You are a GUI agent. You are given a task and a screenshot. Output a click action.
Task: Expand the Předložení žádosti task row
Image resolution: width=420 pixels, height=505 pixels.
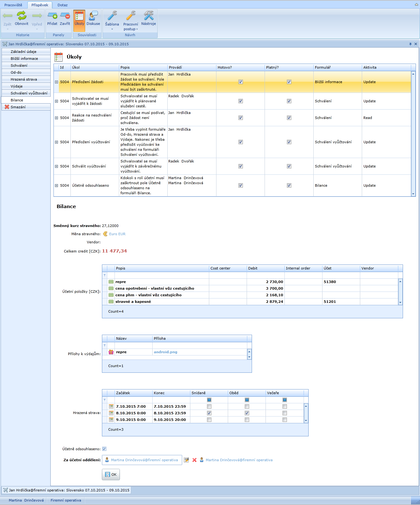[x=57, y=82]
